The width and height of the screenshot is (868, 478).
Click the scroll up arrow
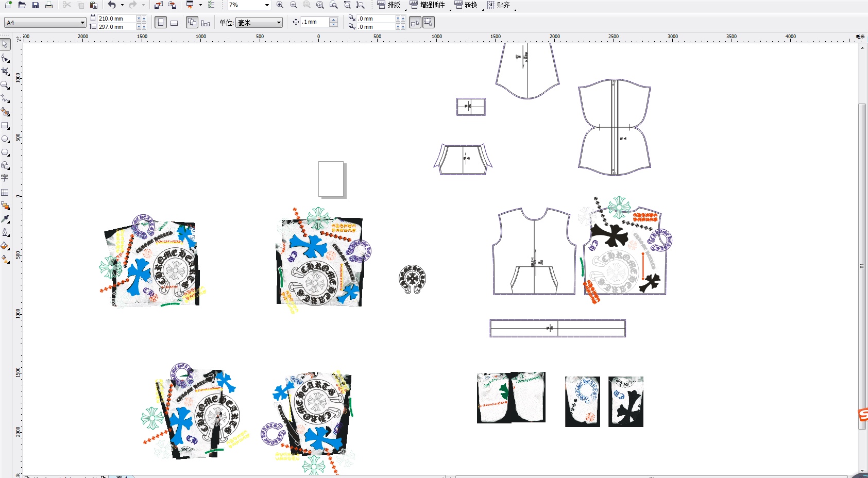[862, 47]
